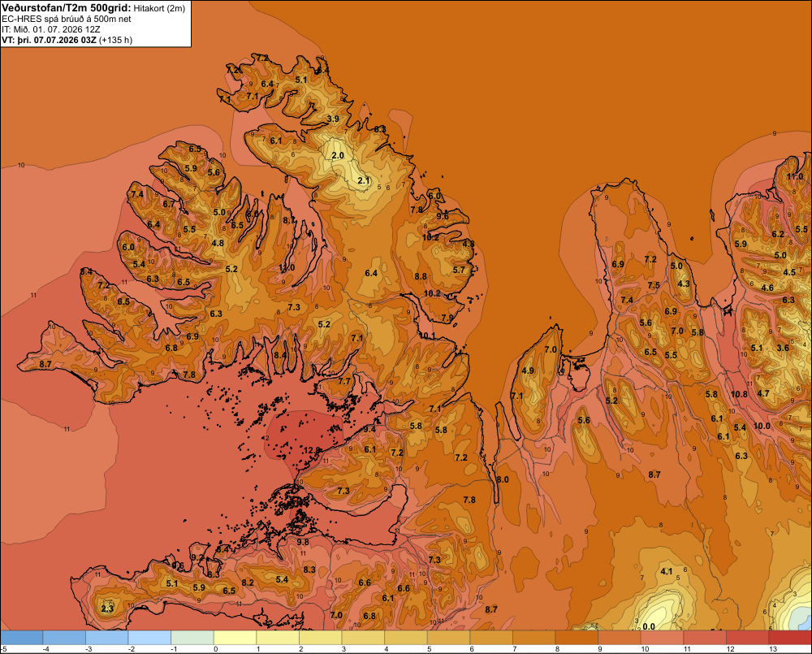Click the '2.1' temperature value on the map
The image size is (812, 654).
[364, 180]
